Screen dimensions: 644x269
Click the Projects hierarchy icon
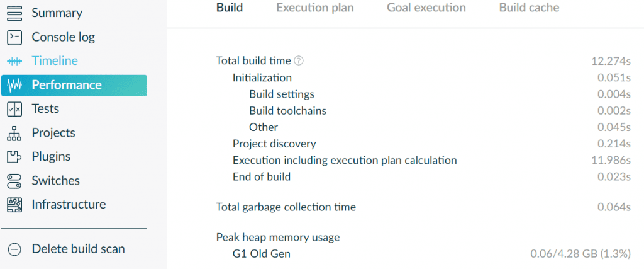[x=14, y=133]
